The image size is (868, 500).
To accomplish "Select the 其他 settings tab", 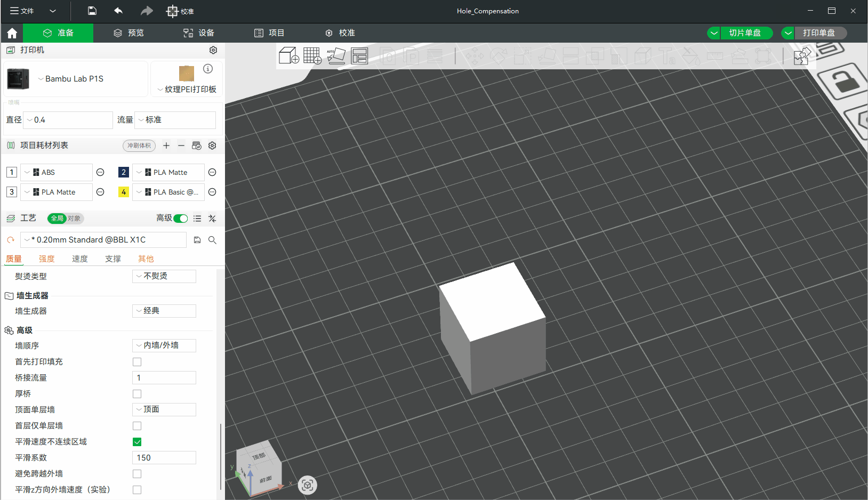I will point(146,259).
